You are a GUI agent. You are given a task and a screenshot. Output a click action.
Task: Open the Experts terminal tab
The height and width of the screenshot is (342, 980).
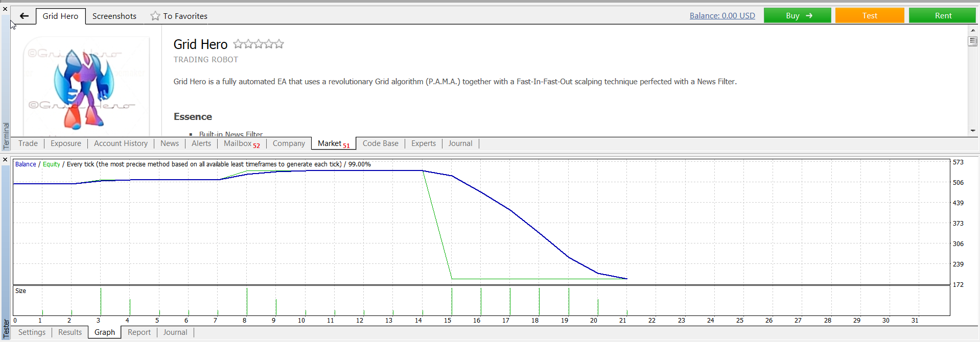424,143
